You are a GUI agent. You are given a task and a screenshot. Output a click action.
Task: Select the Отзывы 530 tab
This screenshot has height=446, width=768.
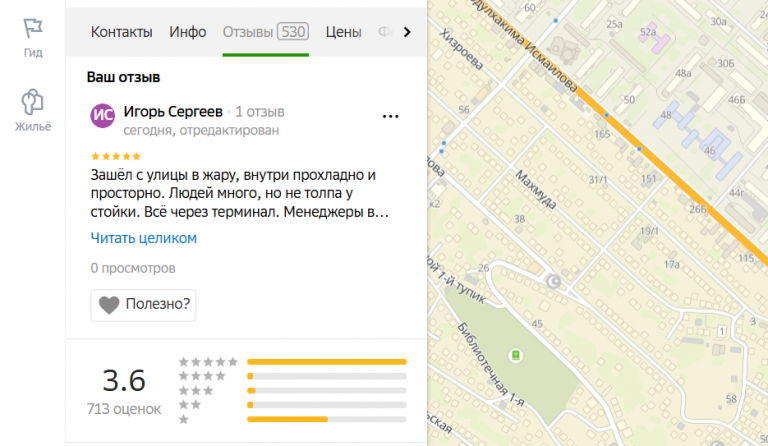click(x=265, y=32)
